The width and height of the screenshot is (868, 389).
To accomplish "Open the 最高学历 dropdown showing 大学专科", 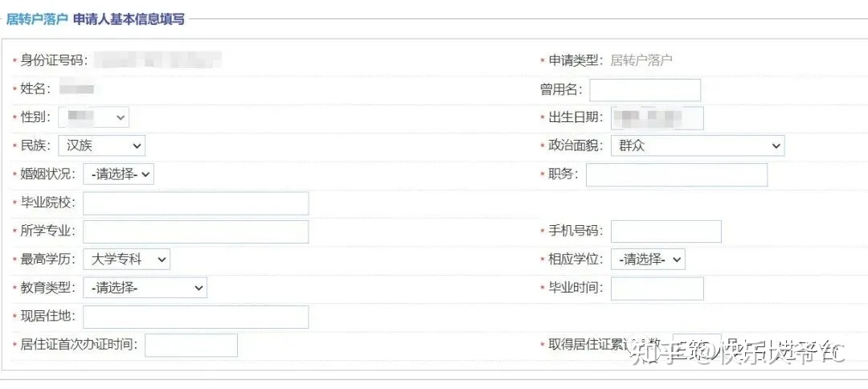I will click(127, 260).
